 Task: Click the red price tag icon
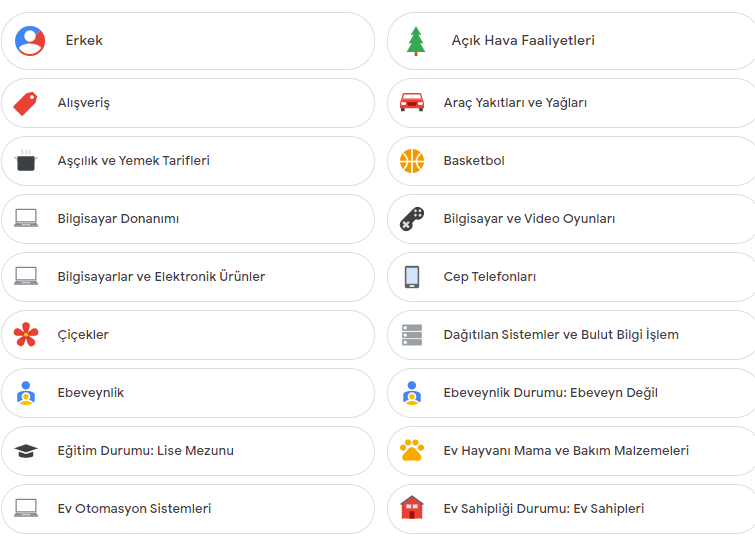26,103
